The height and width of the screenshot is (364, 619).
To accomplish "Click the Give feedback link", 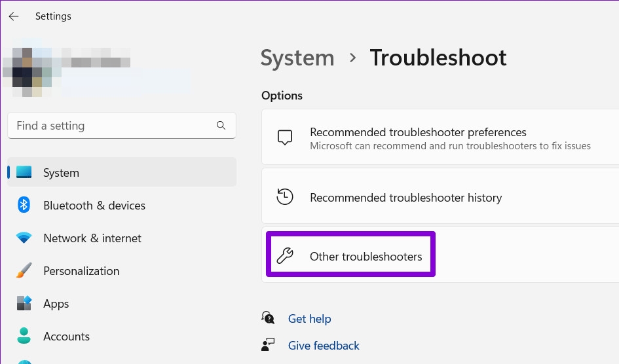I will 324,346.
